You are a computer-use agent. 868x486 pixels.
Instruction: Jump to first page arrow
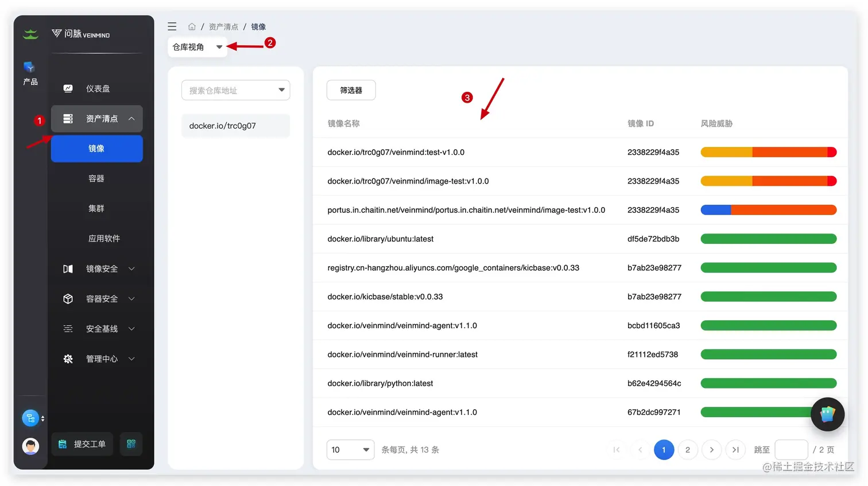(616, 450)
